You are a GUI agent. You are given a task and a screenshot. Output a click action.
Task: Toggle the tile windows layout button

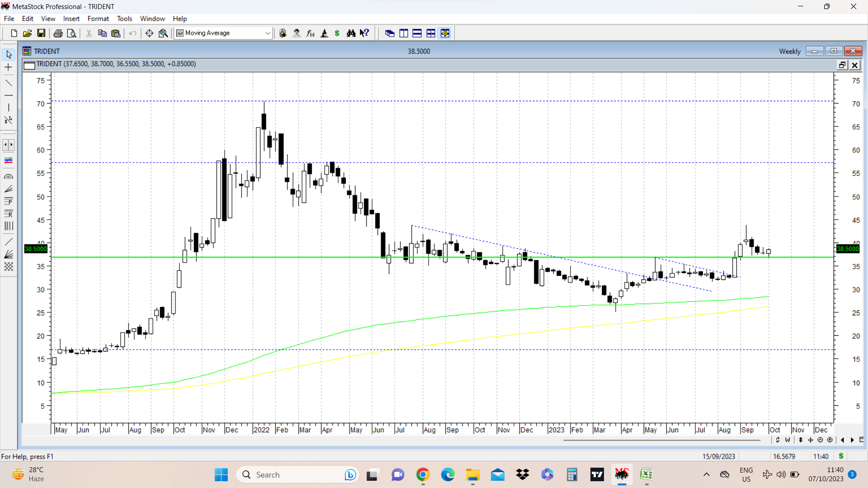[431, 33]
